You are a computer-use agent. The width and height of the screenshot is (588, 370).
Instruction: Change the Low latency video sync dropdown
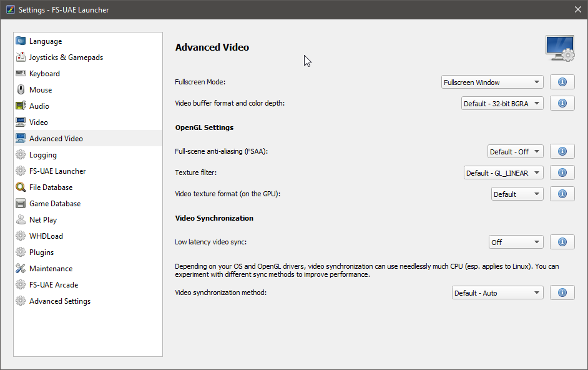[516, 242]
